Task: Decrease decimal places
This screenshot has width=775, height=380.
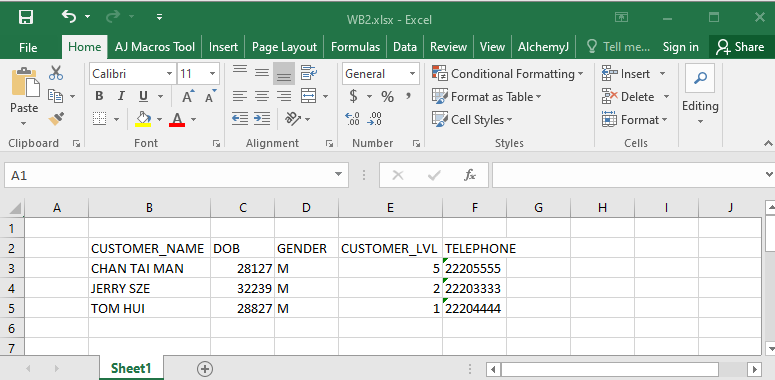Action: point(375,119)
